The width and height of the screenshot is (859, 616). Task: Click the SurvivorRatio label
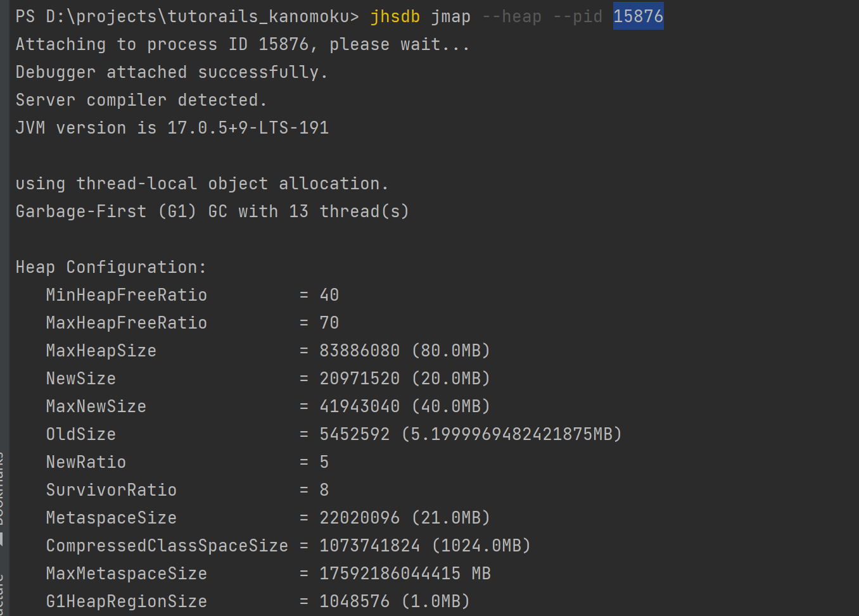coord(111,490)
